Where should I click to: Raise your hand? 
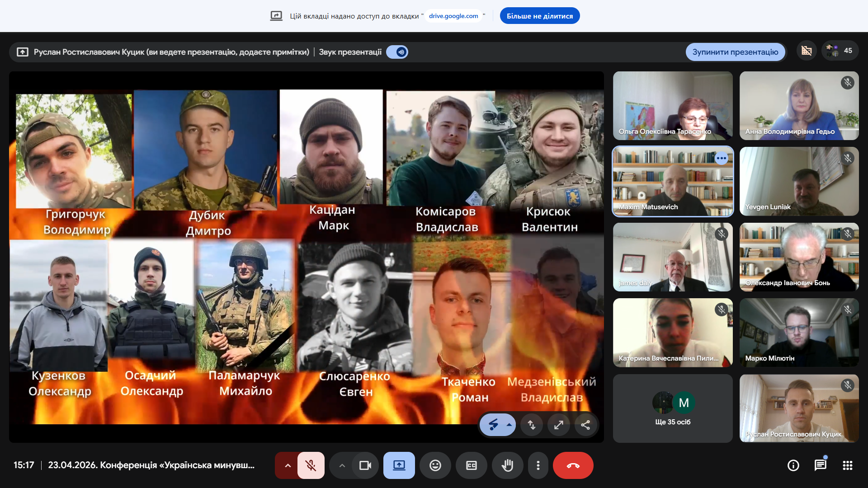click(x=507, y=465)
